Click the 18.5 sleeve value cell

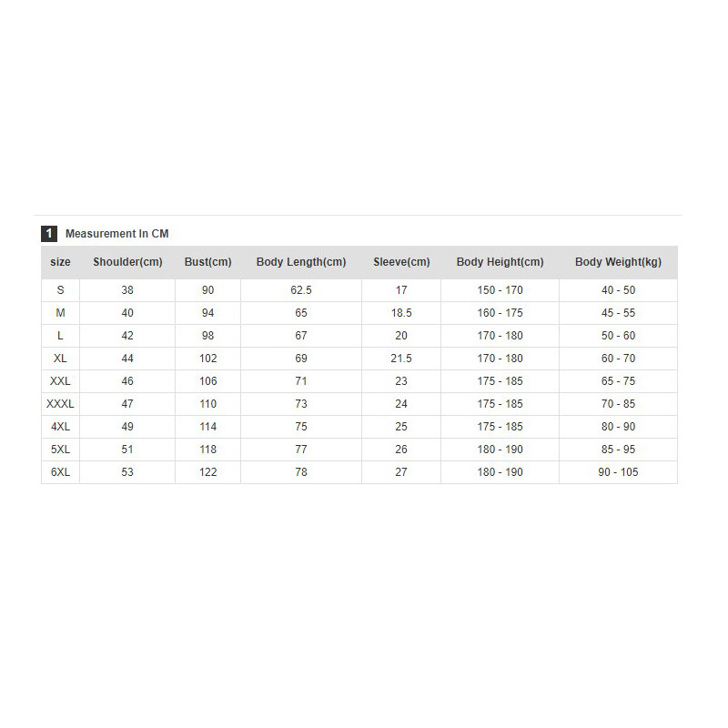pyautogui.click(x=401, y=313)
